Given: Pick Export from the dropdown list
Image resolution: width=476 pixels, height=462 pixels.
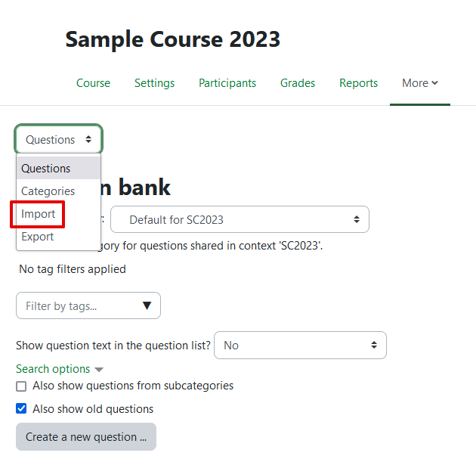Looking at the screenshot, I should (38, 237).
